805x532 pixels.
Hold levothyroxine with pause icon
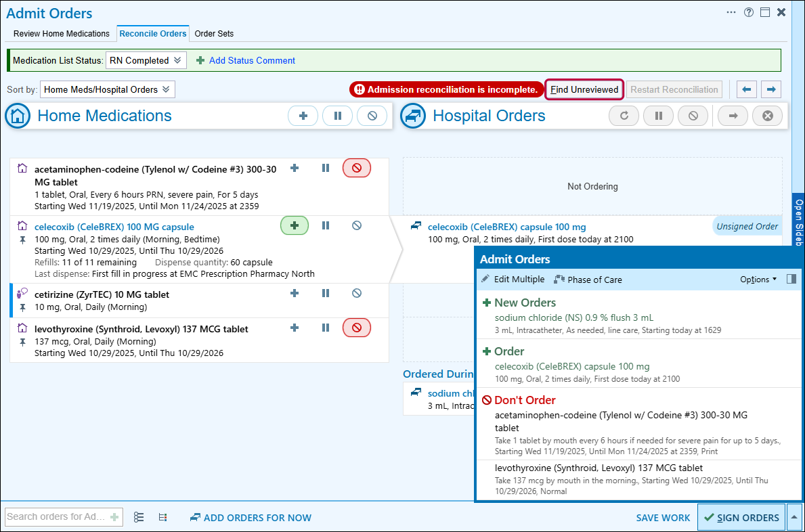(326, 328)
